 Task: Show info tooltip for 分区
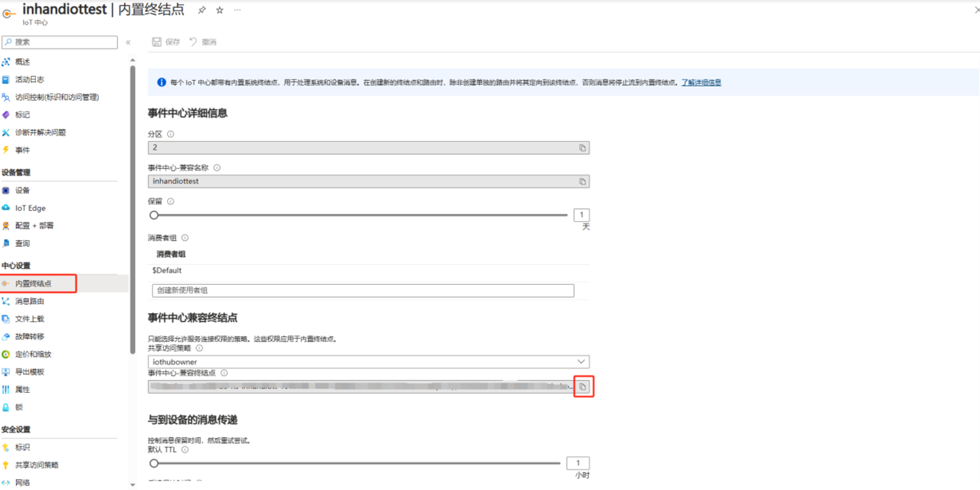tap(170, 134)
